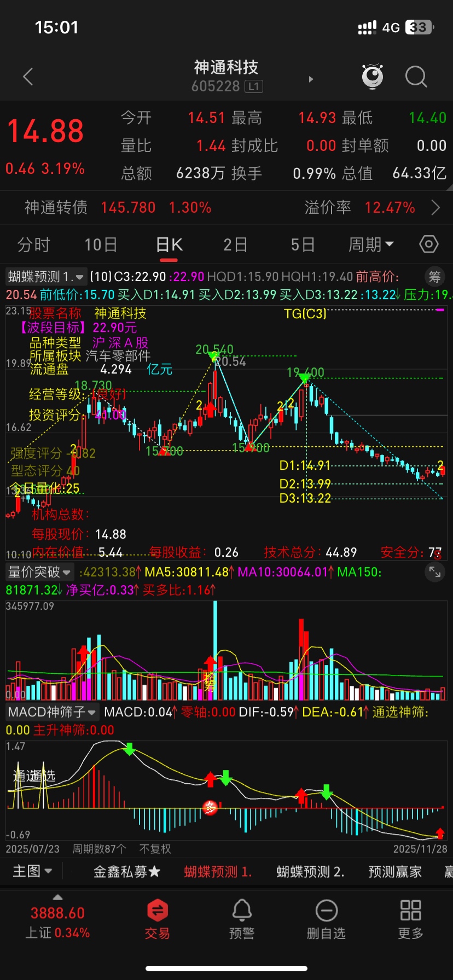The image size is (453, 980).
Task: Tap the 不复权 adjustment label
Action: 155,849
